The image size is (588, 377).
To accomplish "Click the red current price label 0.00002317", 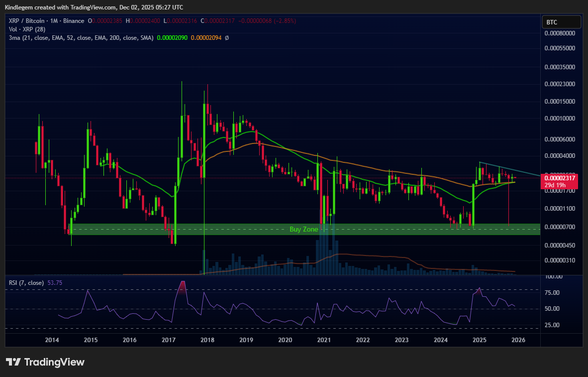I will (x=560, y=178).
